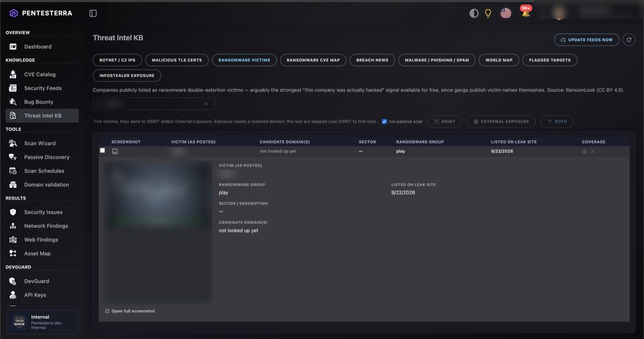Open the user avatar menu
This screenshot has width=644, height=339.
(x=559, y=13)
